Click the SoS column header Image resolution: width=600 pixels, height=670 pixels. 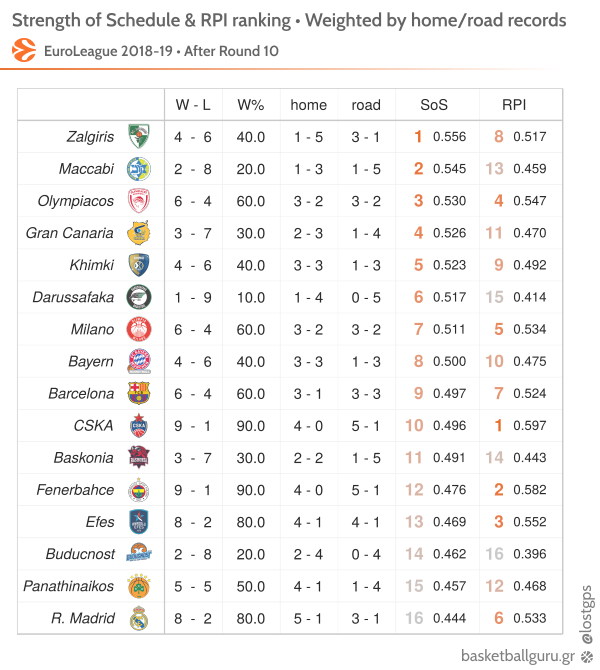coord(434,105)
